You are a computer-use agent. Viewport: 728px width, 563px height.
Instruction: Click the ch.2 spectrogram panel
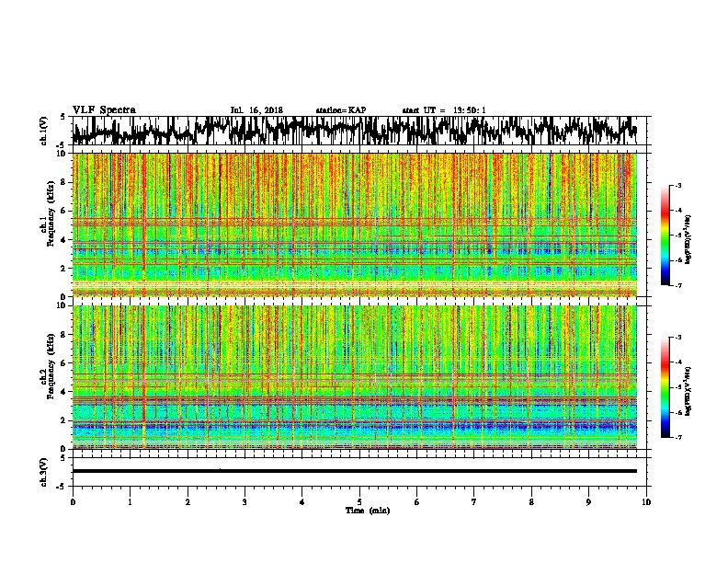click(x=355, y=377)
